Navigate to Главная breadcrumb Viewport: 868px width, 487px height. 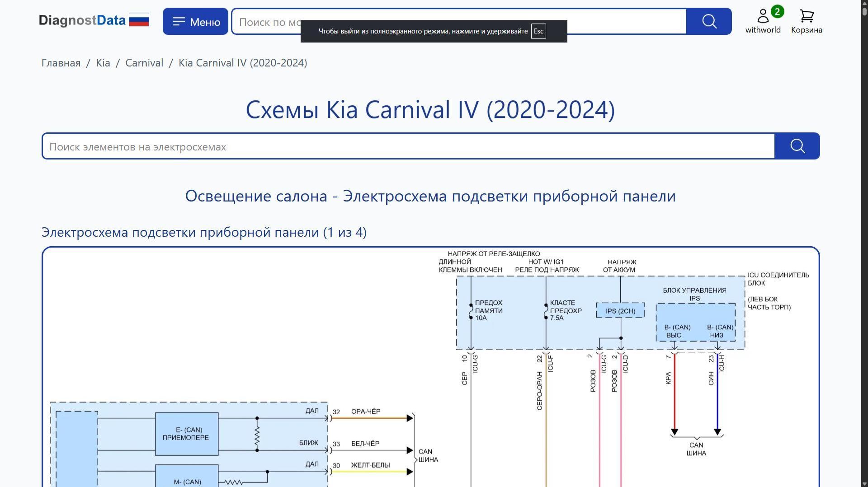[60, 63]
